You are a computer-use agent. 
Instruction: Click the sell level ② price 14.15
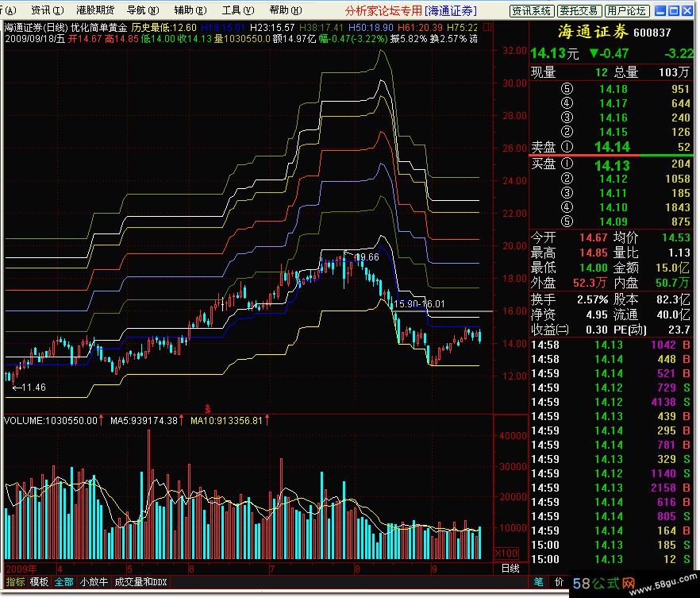click(x=613, y=132)
